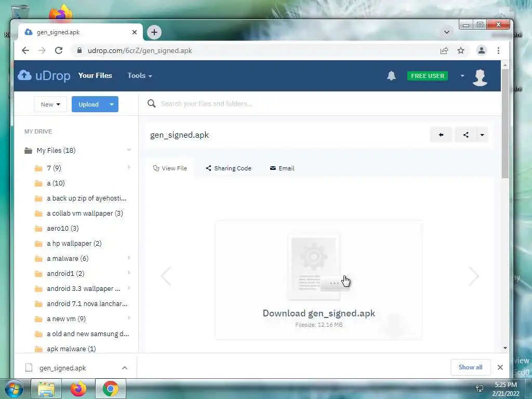Open the a collab vm wallpaper (3) folder
Viewport: 532px width, 399px height.
pyautogui.click(x=85, y=214)
